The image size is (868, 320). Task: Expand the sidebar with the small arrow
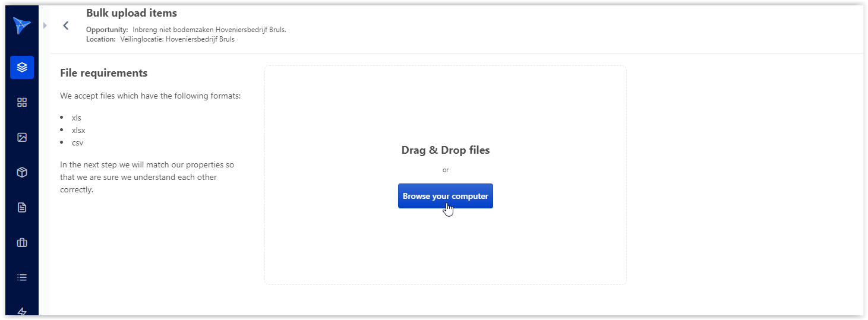45,26
